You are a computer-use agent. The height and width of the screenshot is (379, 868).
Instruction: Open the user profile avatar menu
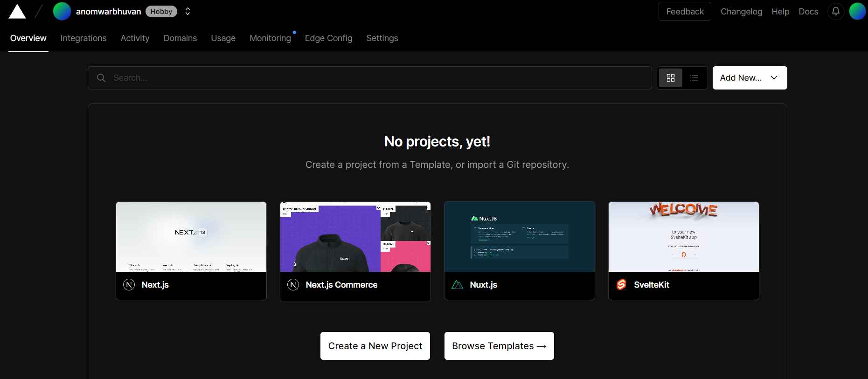pos(857,12)
